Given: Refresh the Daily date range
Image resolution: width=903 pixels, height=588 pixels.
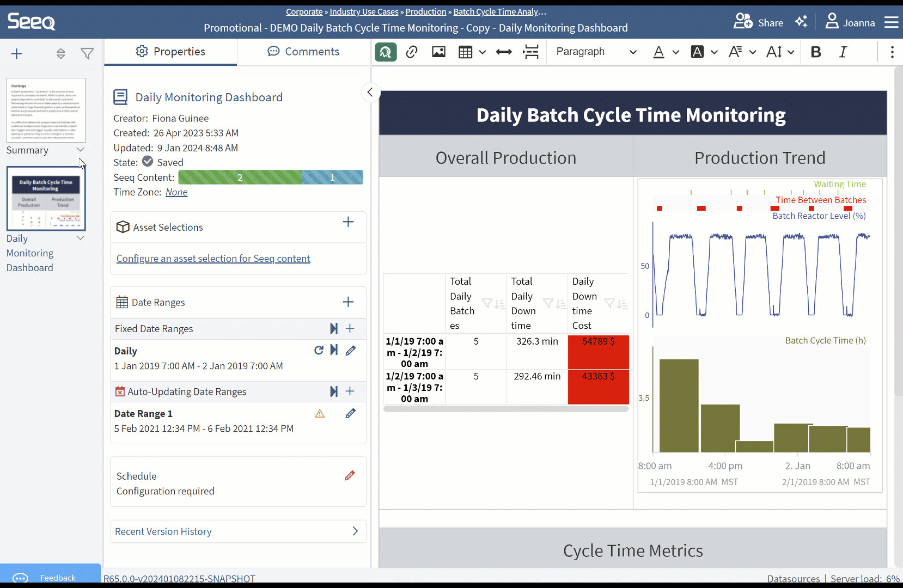Looking at the screenshot, I should coord(319,350).
